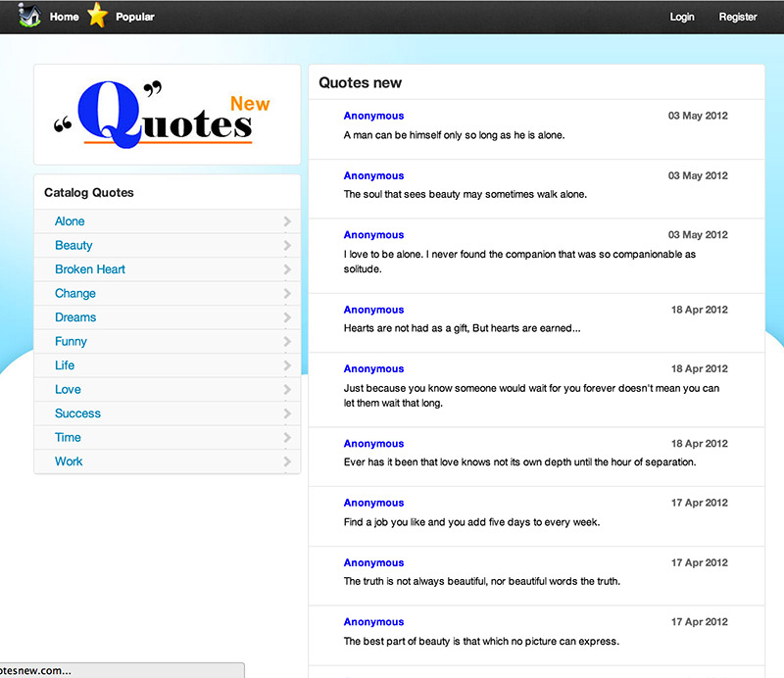
Task: Click the Register link
Action: [x=738, y=17]
